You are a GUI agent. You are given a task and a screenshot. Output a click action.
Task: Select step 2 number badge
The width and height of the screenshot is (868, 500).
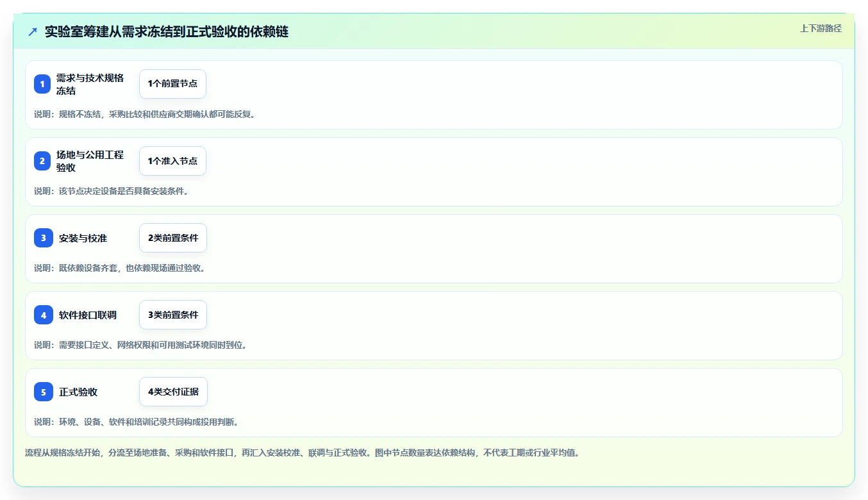pyautogui.click(x=42, y=161)
